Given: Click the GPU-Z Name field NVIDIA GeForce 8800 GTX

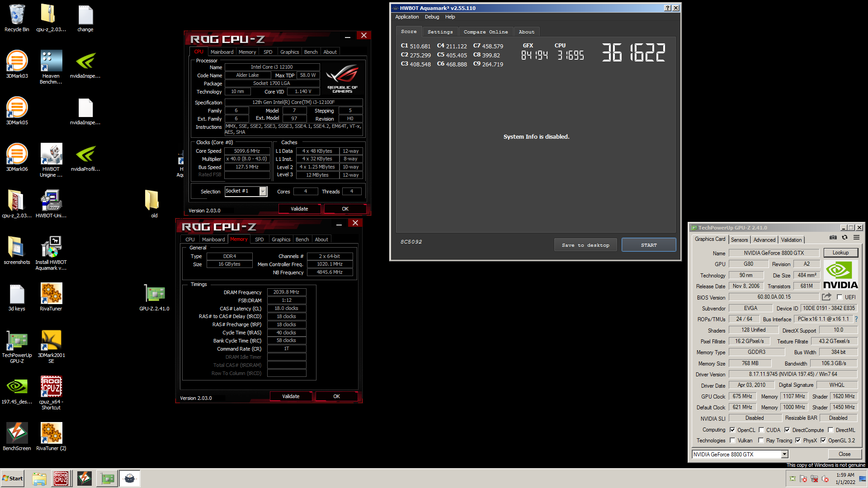Looking at the screenshot, I should 774,253.
